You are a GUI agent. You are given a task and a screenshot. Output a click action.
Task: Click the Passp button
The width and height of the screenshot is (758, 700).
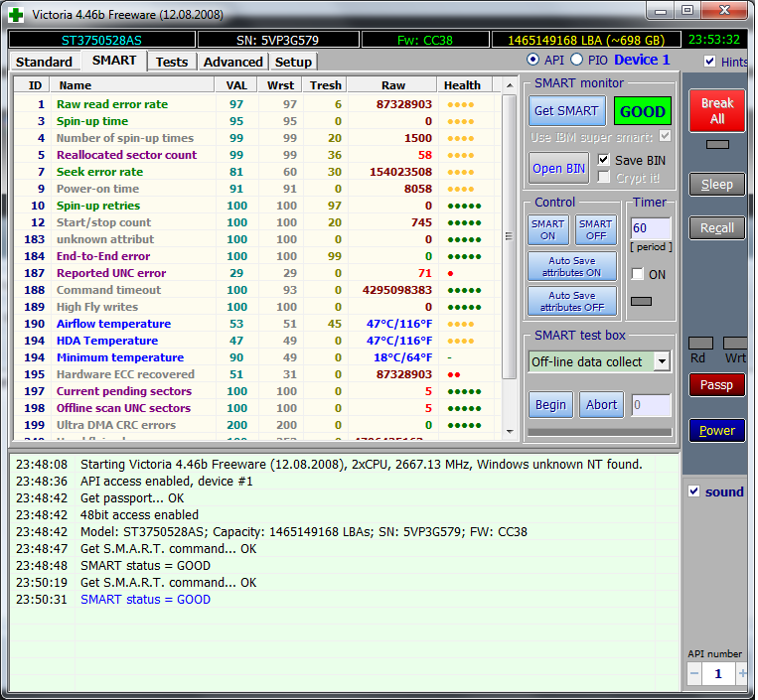pyautogui.click(x=717, y=385)
